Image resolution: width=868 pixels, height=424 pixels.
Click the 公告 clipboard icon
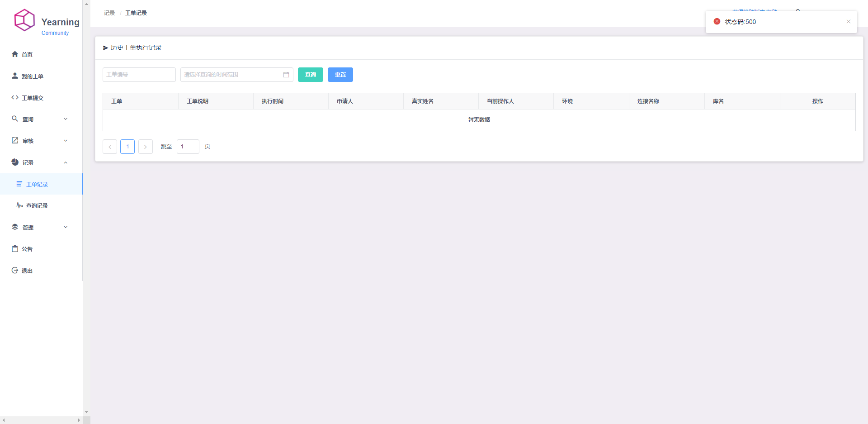click(15, 248)
